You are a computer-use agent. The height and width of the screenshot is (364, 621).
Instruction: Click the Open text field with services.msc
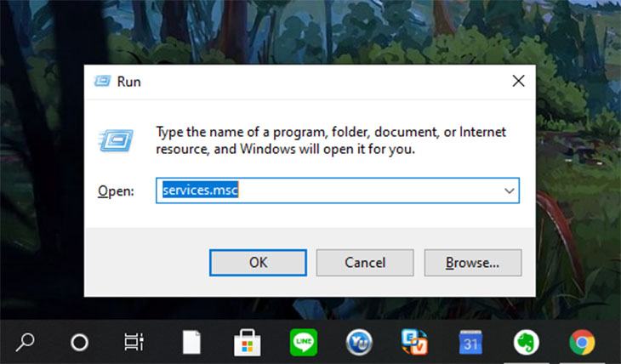(338, 191)
